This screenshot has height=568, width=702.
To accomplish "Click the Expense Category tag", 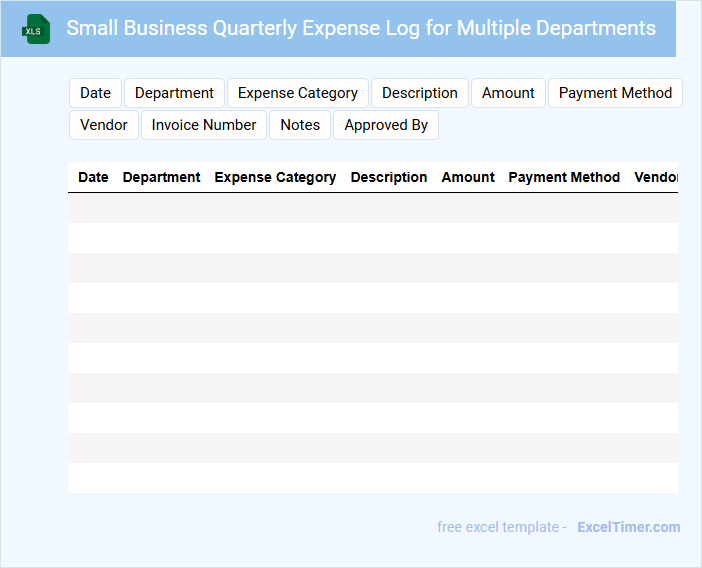I will click(x=298, y=93).
